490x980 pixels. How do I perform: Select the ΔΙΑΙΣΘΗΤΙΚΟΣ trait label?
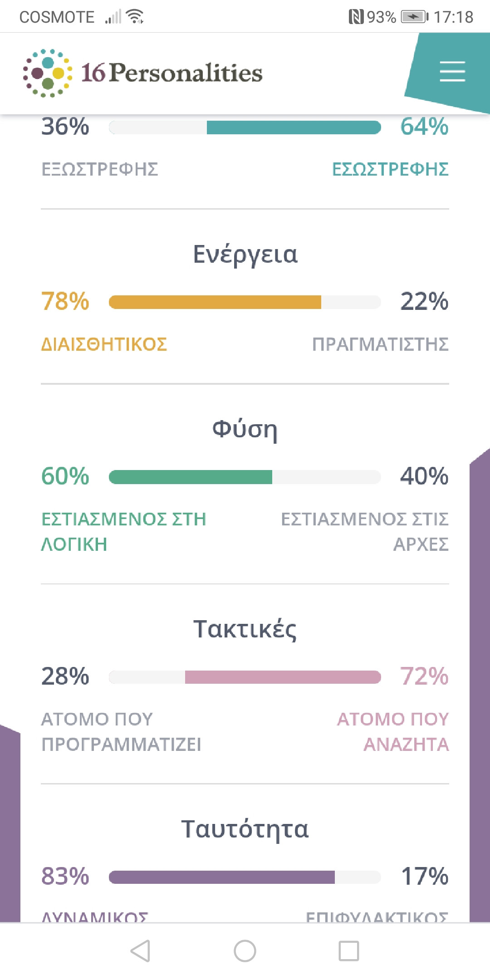pos(104,344)
